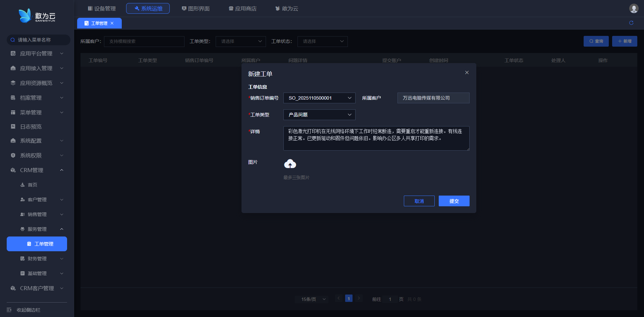Open the 工单状态 filter dropdown
The width and height of the screenshot is (644, 317).
(323, 41)
